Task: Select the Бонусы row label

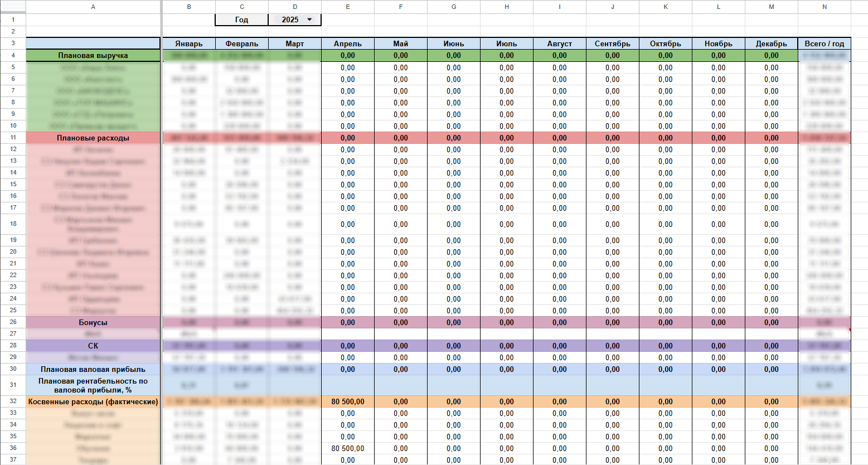Action: pyautogui.click(x=93, y=322)
